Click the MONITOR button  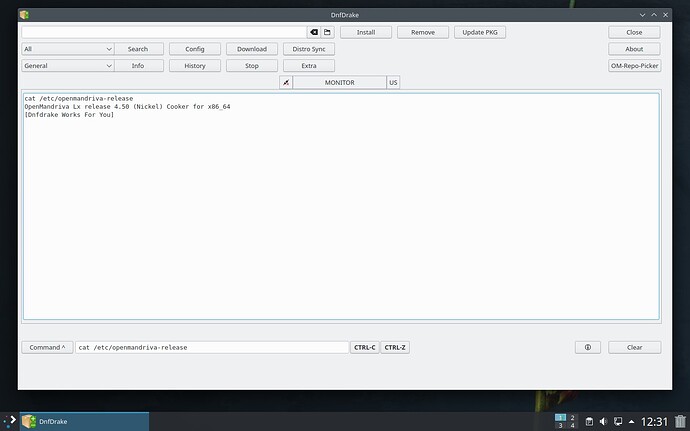(x=340, y=82)
